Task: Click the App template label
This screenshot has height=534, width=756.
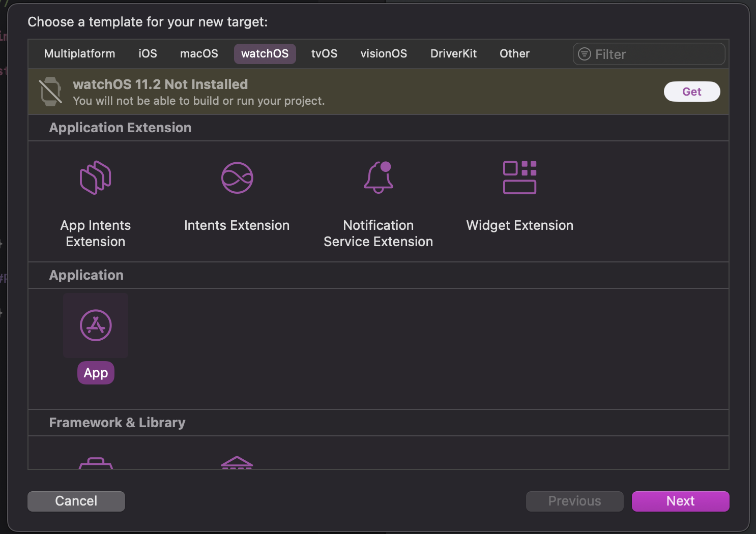Action: [x=96, y=373]
